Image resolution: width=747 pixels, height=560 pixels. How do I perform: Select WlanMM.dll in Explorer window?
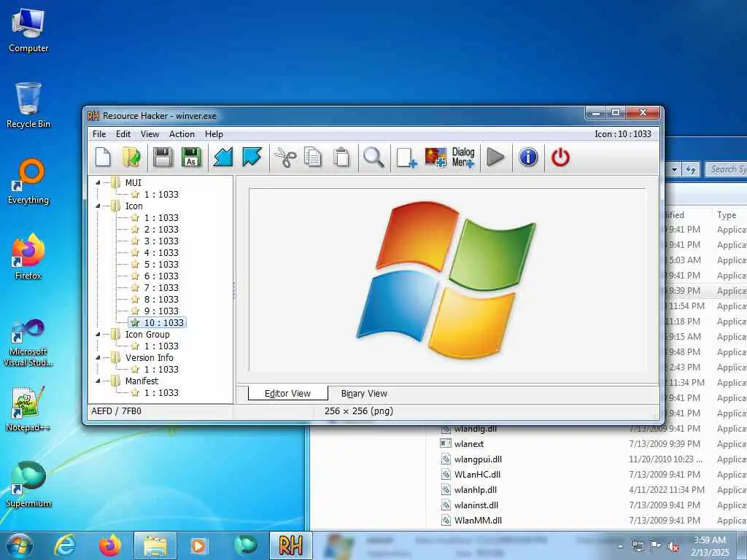pyautogui.click(x=478, y=520)
